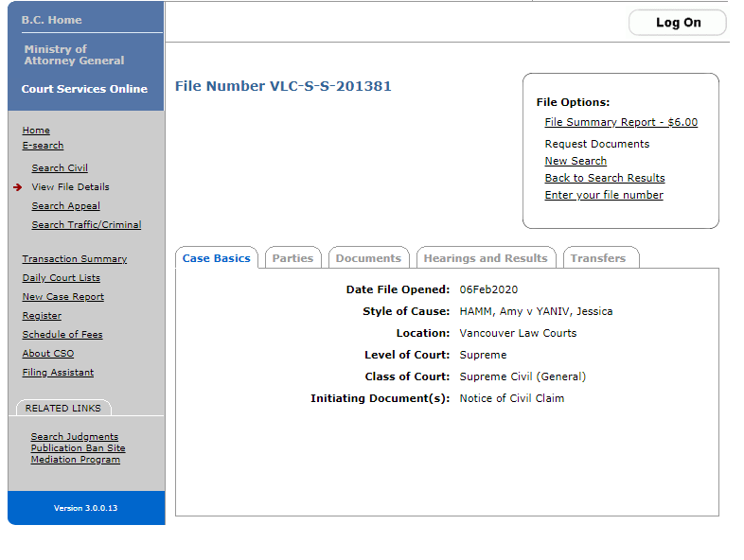The height and width of the screenshot is (560, 744).
Task: Click the Log On button
Action: tap(678, 23)
